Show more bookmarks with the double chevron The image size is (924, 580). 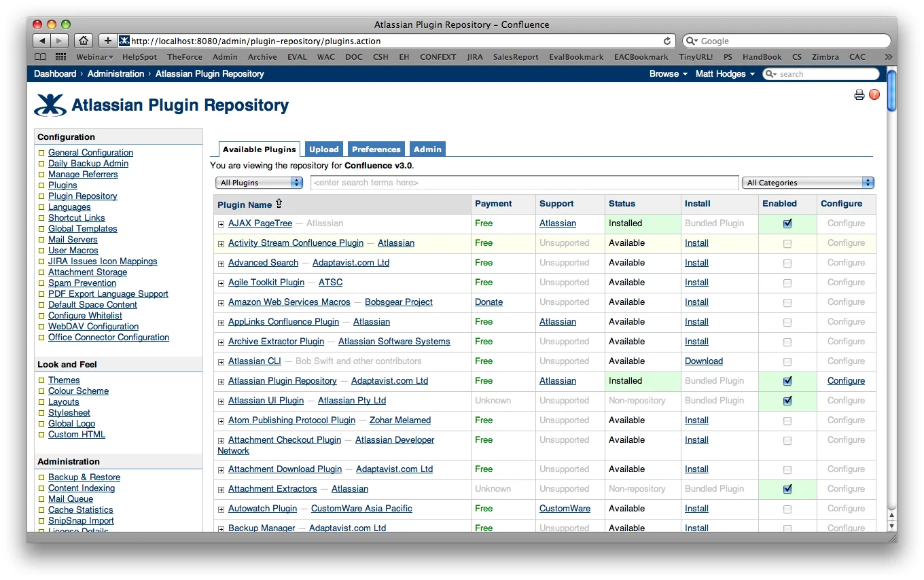[x=888, y=57]
